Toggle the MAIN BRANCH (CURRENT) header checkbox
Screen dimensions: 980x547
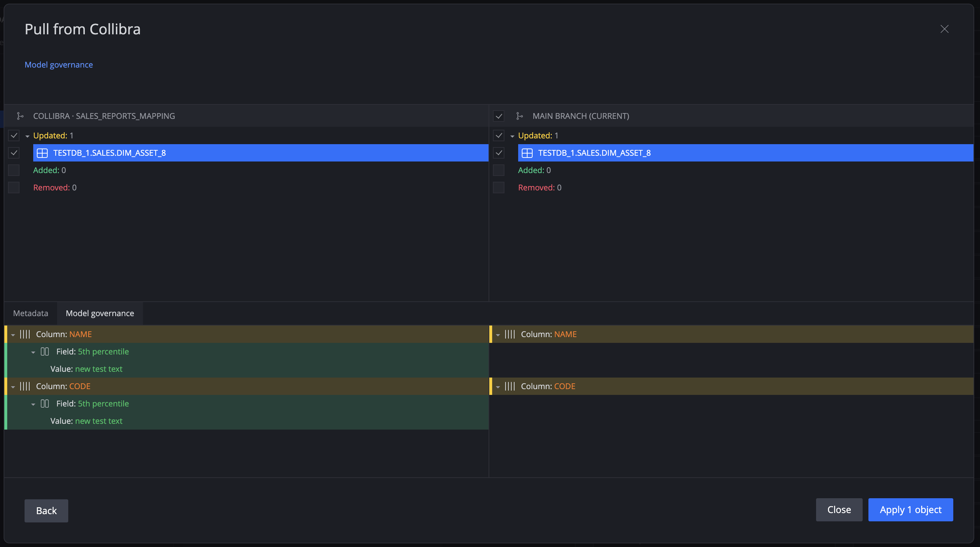tap(499, 116)
